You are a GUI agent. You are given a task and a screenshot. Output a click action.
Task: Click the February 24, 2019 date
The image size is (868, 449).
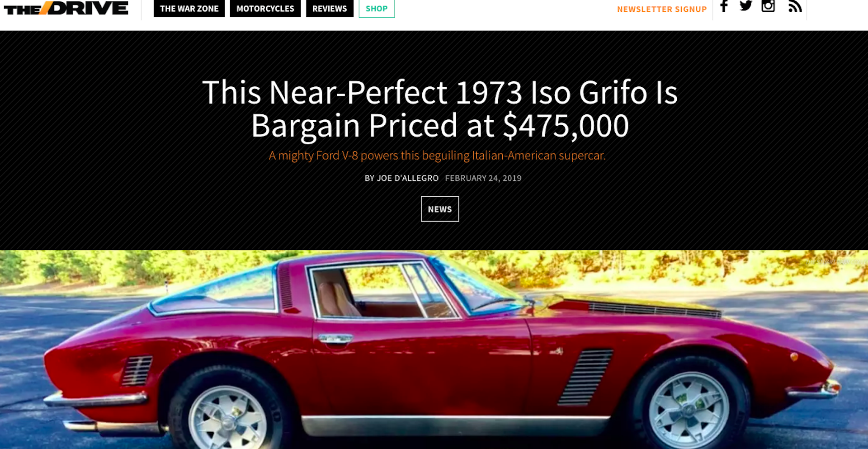point(483,178)
